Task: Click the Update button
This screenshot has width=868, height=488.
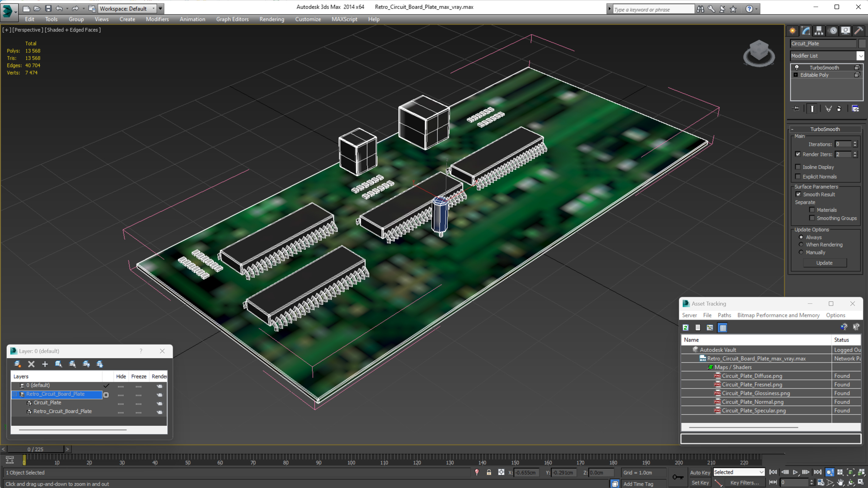Action: pyautogui.click(x=824, y=263)
